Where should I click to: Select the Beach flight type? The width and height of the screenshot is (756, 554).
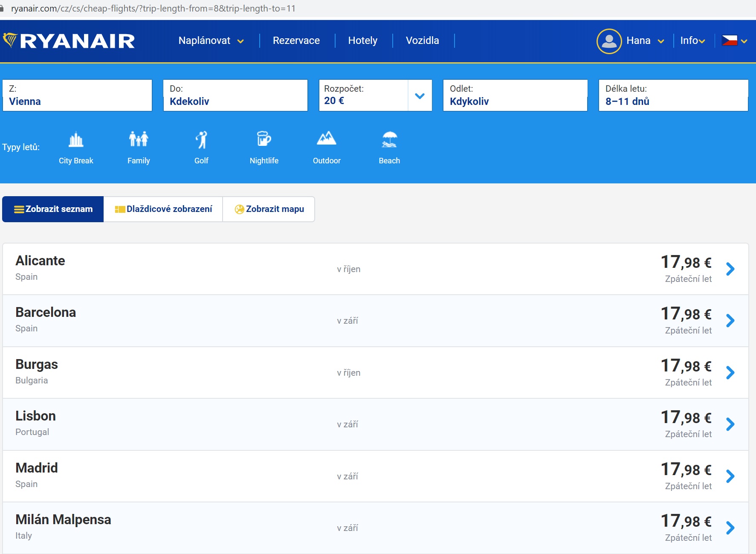tap(389, 147)
